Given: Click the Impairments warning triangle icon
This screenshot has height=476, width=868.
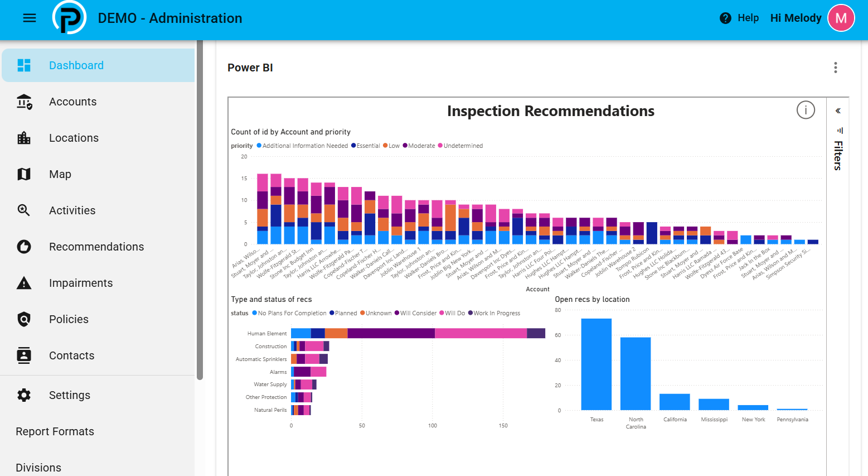Looking at the screenshot, I should pos(24,283).
